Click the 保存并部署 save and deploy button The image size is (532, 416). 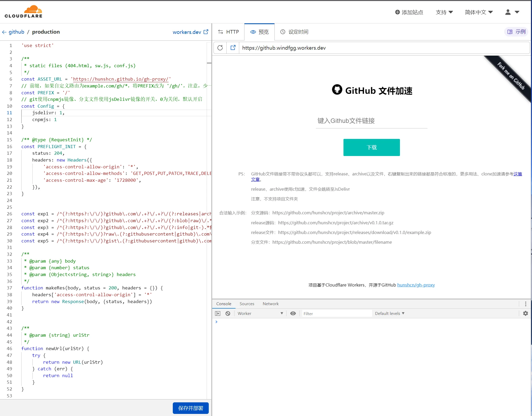tap(191, 408)
